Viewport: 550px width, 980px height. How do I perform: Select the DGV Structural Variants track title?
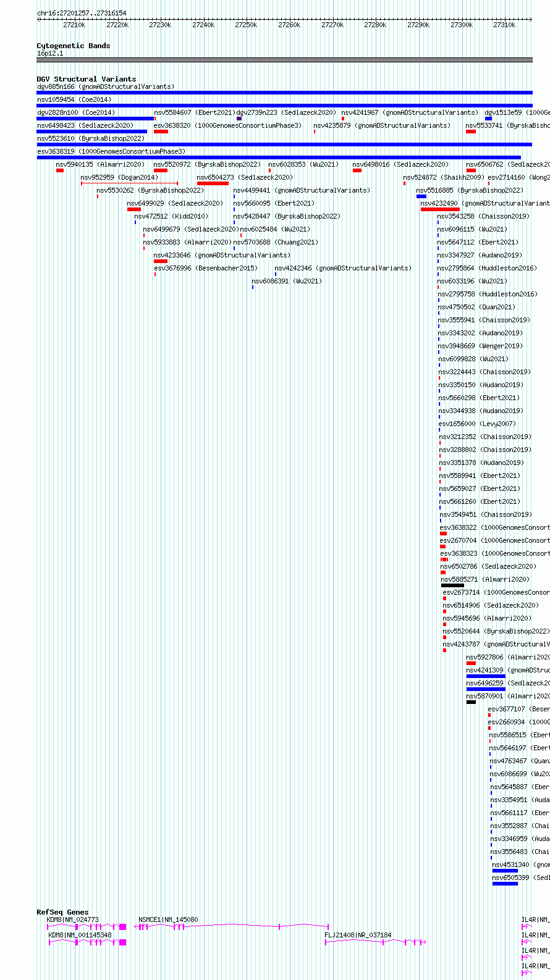[87, 79]
